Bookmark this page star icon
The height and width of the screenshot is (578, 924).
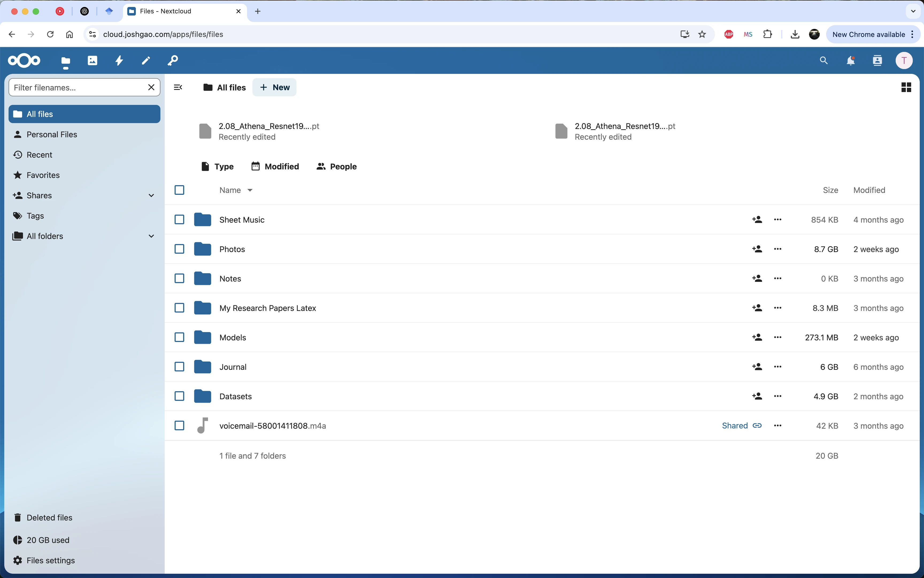[x=702, y=35]
